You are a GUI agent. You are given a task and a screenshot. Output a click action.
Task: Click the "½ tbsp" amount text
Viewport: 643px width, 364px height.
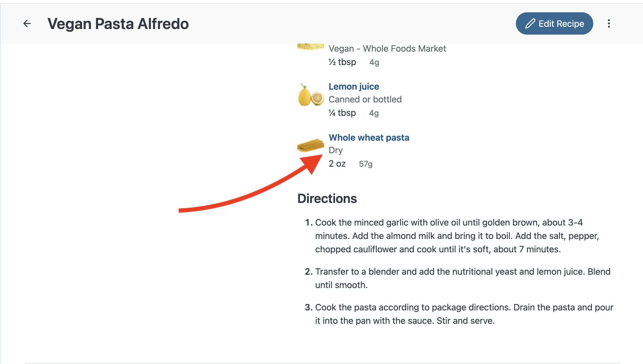342,62
